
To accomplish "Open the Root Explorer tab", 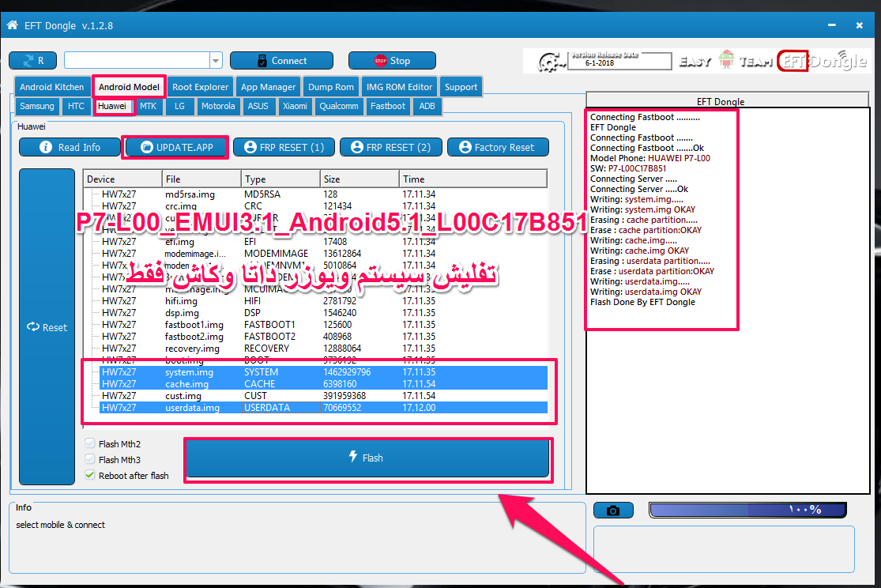I will click(x=201, y=87).
